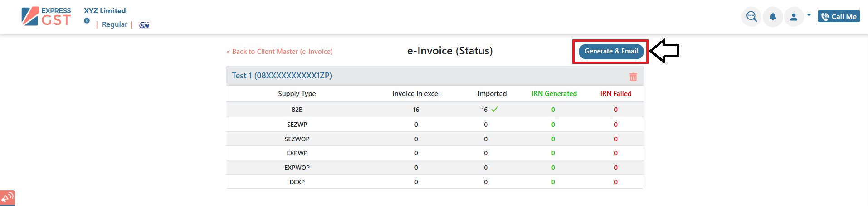Select the SEZWP supply type row
This screenshot has height=206, width=868.
435,125
